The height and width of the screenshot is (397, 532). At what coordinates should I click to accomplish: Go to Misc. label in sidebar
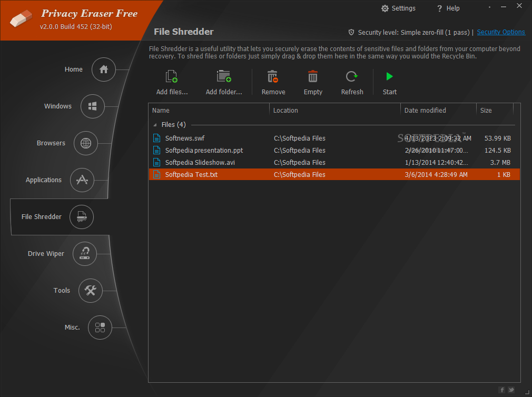point(72,327)
